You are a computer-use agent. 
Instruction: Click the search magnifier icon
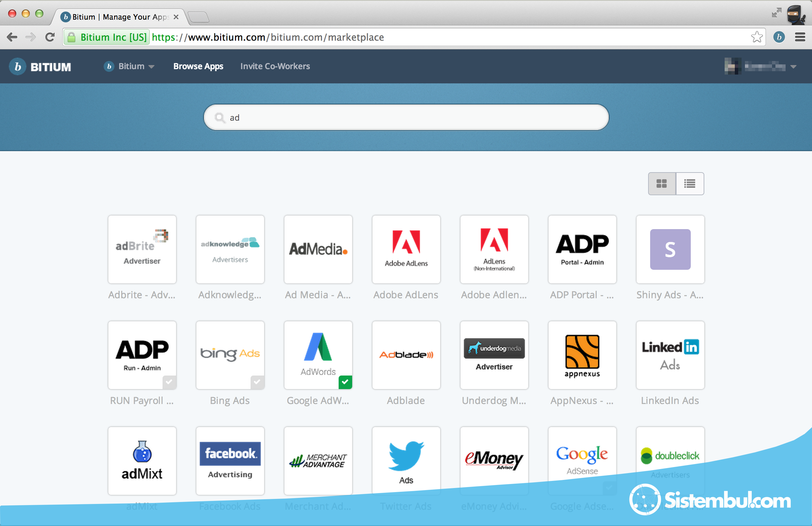pyautogui.click(x=220, y=118)
